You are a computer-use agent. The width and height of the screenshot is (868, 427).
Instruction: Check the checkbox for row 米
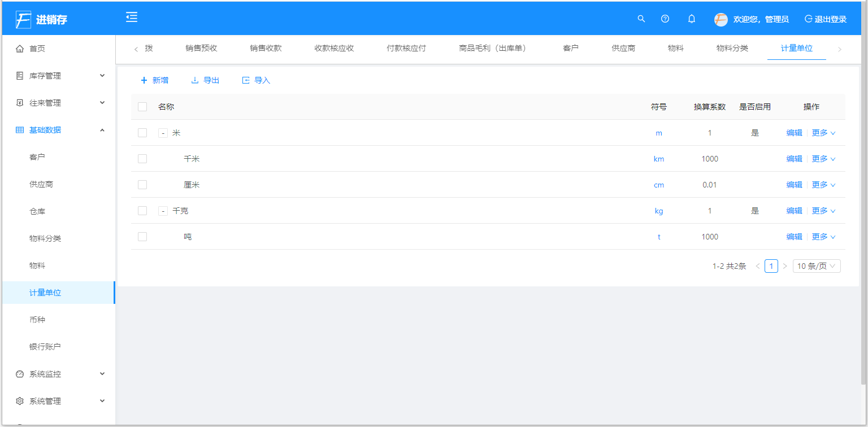(142, 133)
